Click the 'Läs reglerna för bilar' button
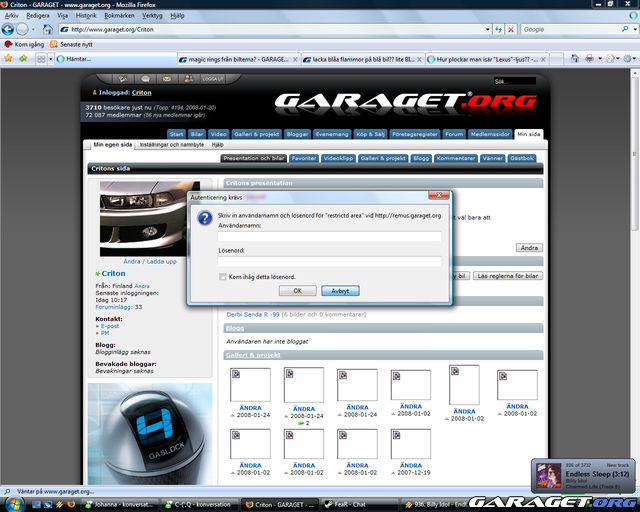The image size is (640, 512). [x=508, y=276]
